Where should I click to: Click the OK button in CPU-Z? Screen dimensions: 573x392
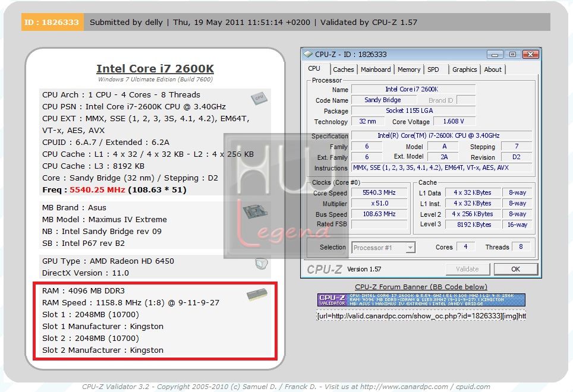point(515,269)
